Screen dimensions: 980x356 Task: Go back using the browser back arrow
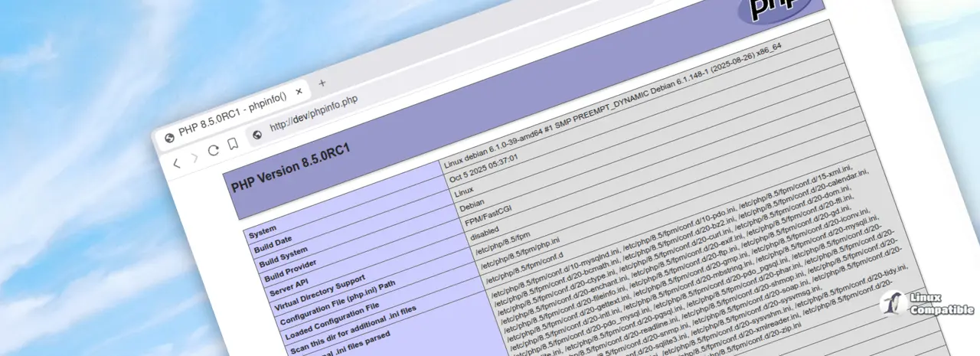pos(177,162)
